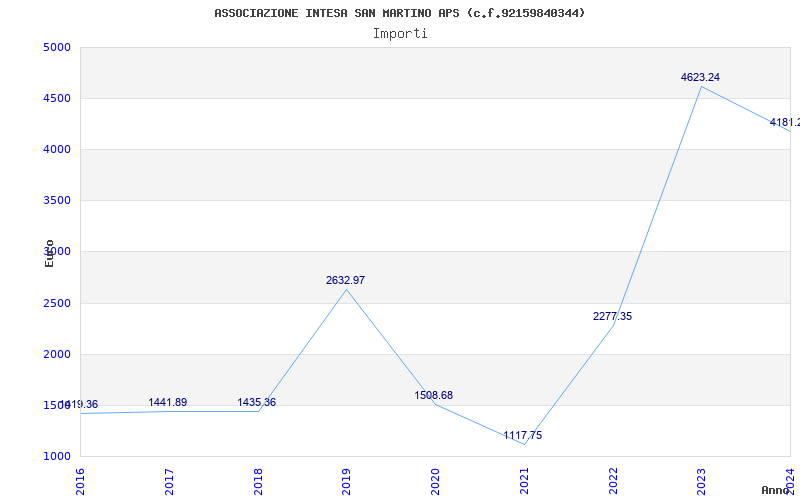800x500 pixels.
Task: Click the 1117.75 data label
Action: point(522,435)
